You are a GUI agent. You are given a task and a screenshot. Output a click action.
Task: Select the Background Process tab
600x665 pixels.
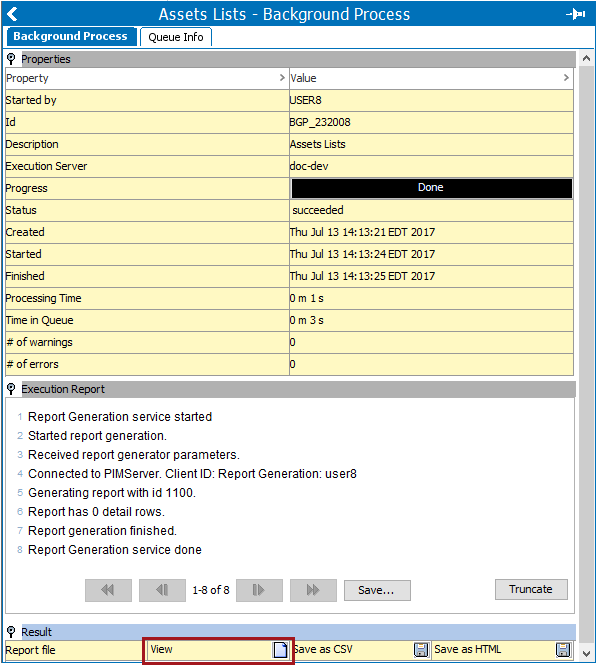pos(70,37)
